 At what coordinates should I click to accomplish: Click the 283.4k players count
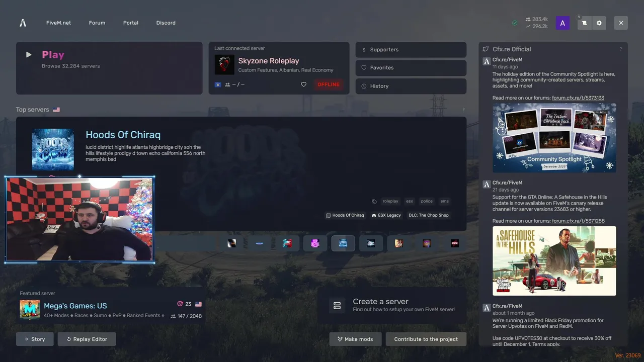(536, 20)
